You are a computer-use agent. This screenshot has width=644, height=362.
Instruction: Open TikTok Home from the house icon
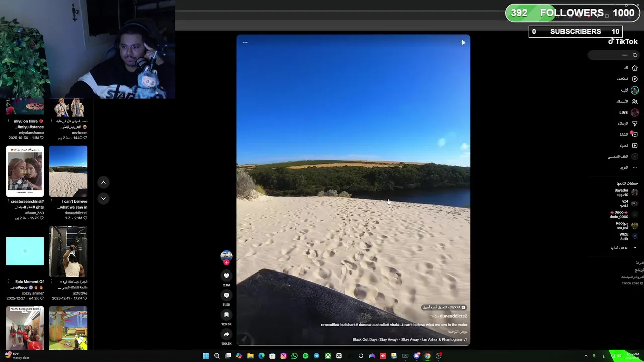(x=635, y=68)
